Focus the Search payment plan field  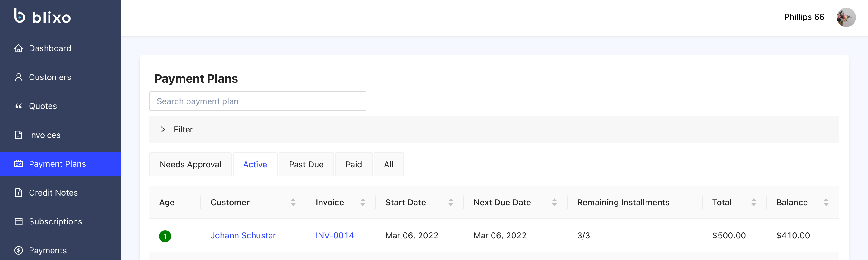click(x=258, y=101)
